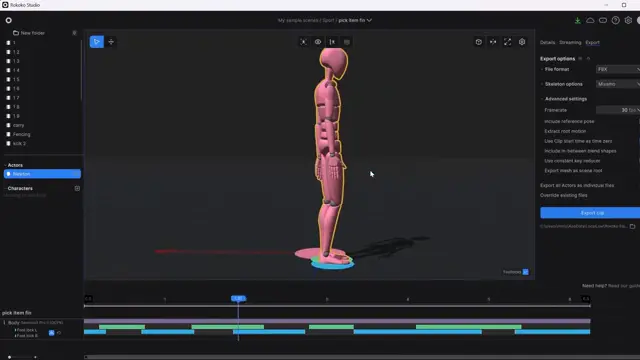Click the green download icon at top
640x360 pixels.
click(x=578, y=20)
